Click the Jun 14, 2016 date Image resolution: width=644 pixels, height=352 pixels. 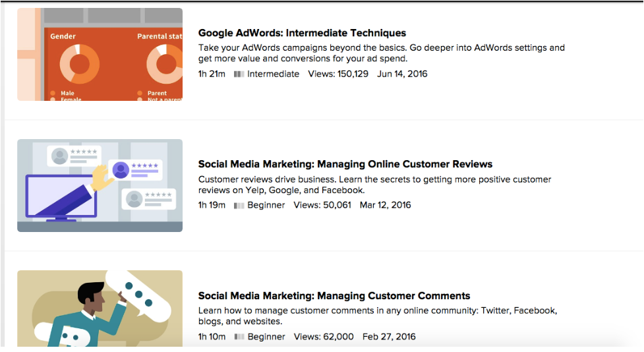(x=402, y=74)
